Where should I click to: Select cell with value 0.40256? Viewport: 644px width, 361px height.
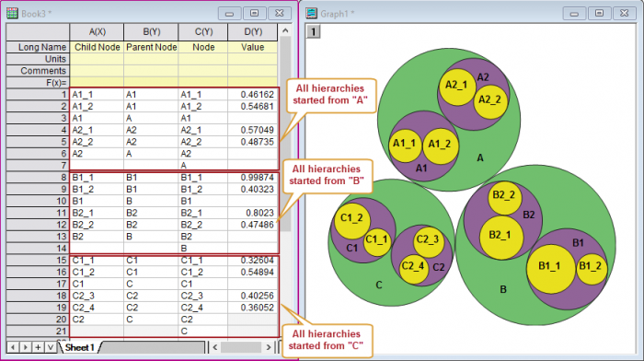tap(253, 296)
